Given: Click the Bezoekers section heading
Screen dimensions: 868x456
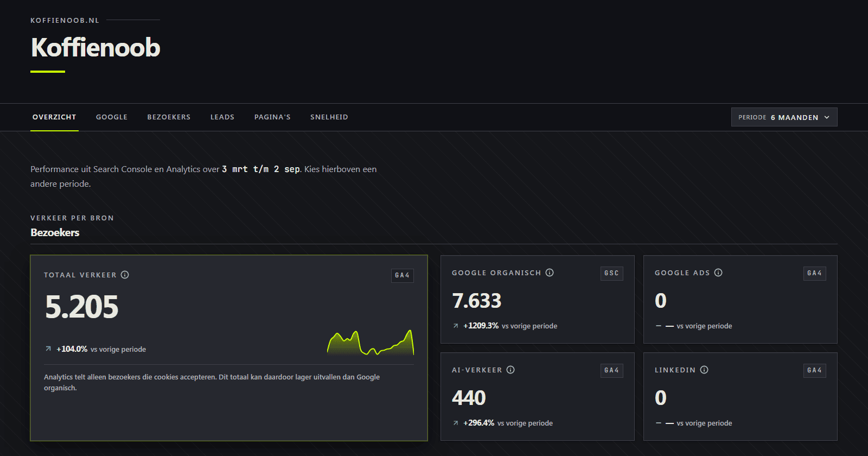Looking at the screenshot, I should coord(55,232).
